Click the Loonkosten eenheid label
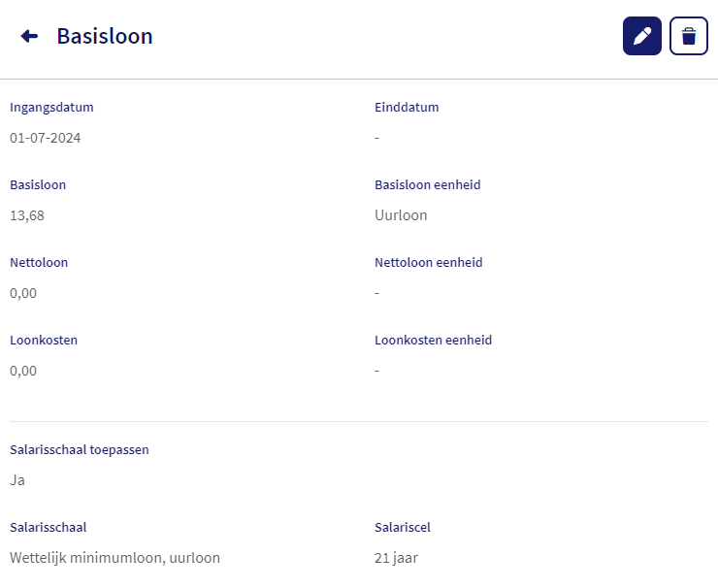 [x=433, y=341]
